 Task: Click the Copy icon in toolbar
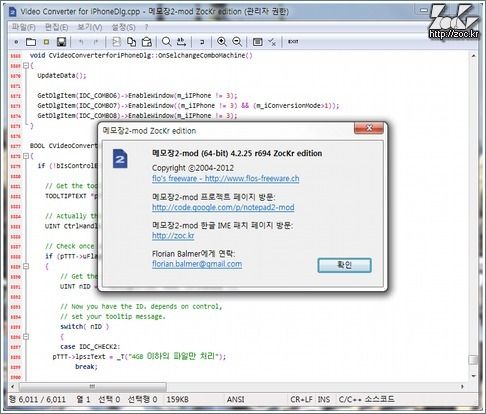point(131,42)
